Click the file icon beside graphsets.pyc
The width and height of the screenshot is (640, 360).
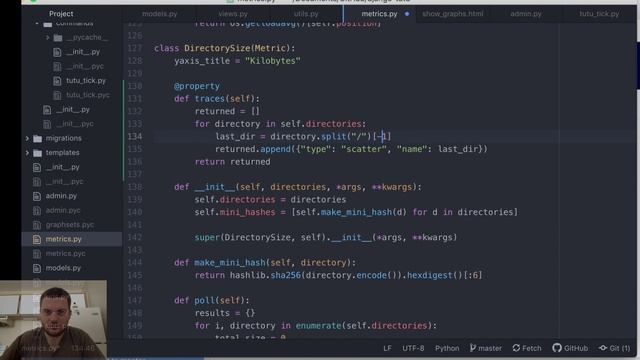tap(37, 225)
